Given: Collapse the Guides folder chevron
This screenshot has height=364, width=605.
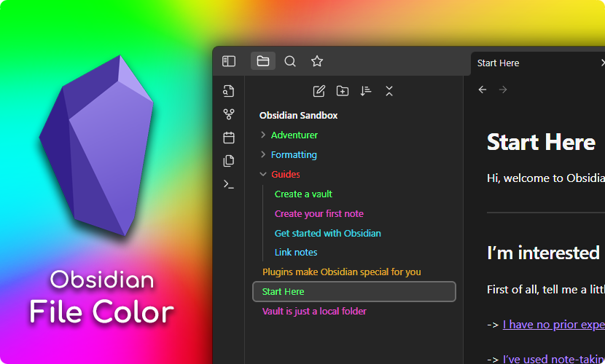Looking at the screenshot, I should pyautogui.click(x=263, y=174).
